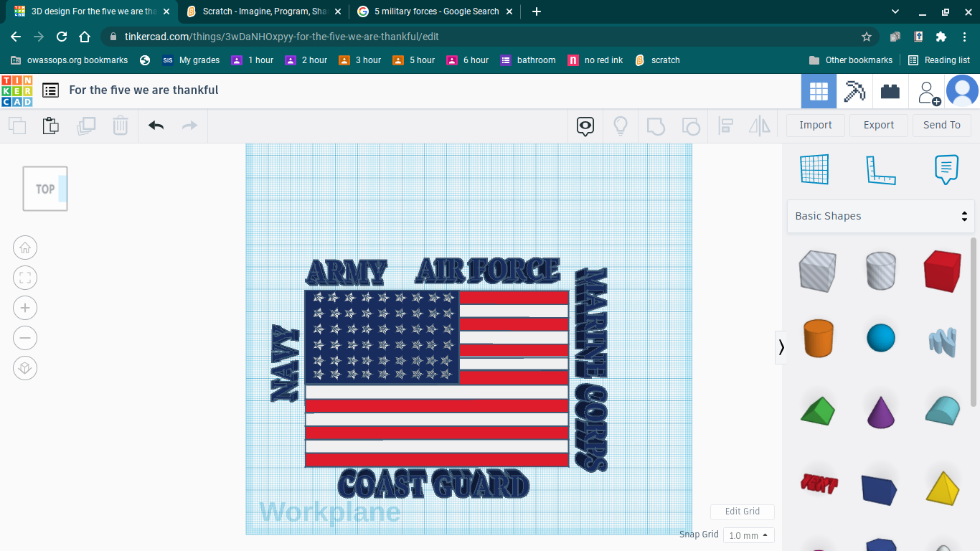This screenshot has height=551, width=980.
Task: Click the Duplicate and repeat icon
Action: [86, 126]
